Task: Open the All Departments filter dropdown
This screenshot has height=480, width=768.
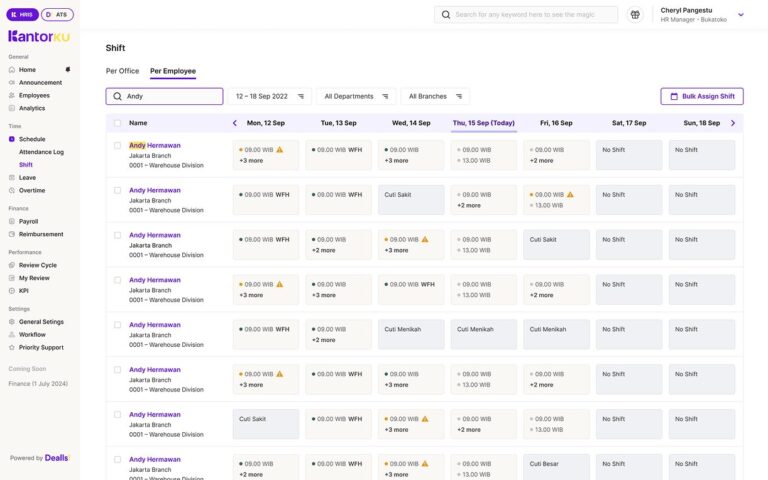Action: (x=356, y=97)
